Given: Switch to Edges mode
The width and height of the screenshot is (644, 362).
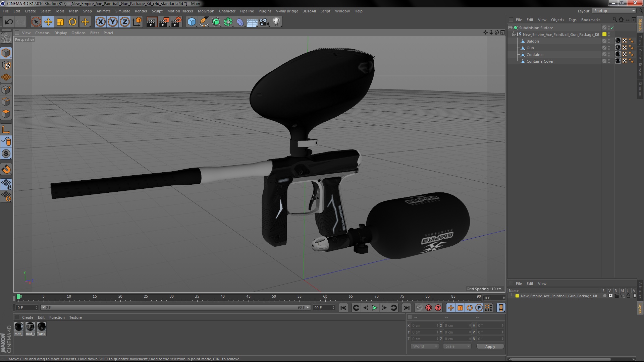Looking at the screenshot, I should (x=6, y=102).
